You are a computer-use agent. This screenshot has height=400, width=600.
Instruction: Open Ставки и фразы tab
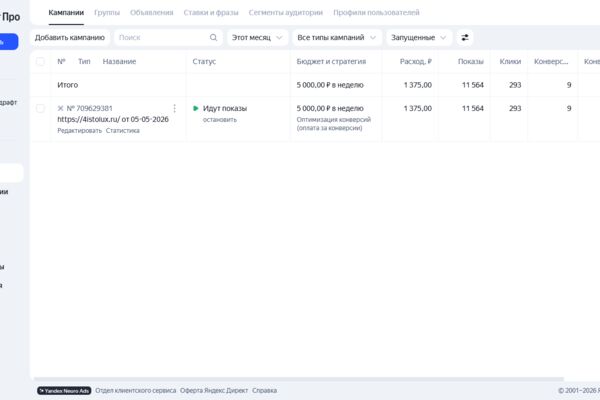pyautogui.click(x=211, y=13)
